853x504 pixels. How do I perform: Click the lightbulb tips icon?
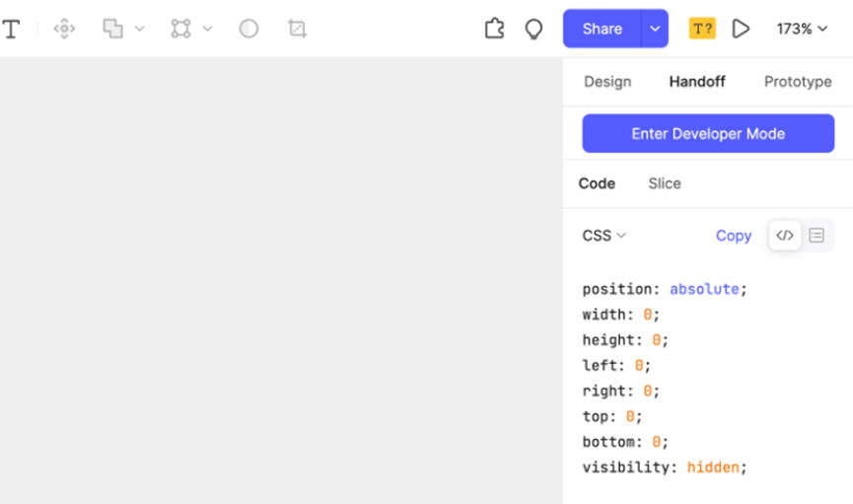(x=533, y=29)
